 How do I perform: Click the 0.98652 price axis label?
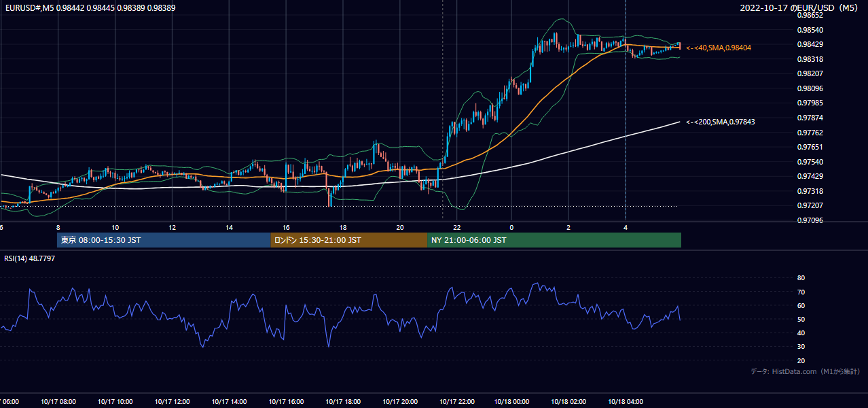tap(810, 15)
